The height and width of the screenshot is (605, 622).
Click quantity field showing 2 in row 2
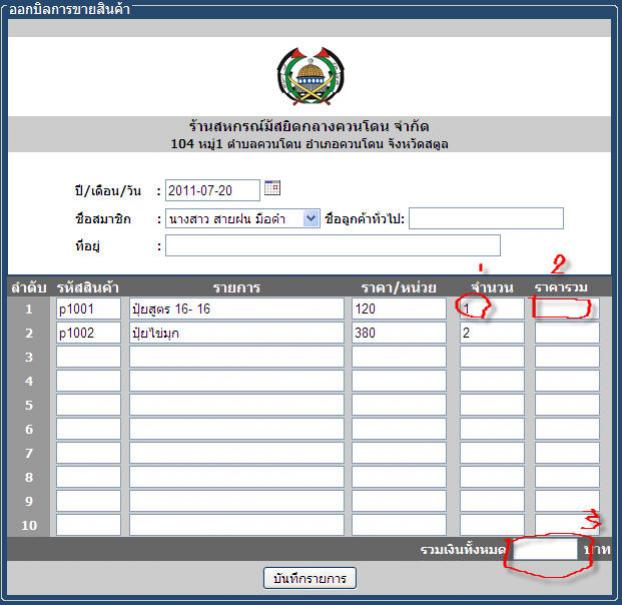click(492, 333)
